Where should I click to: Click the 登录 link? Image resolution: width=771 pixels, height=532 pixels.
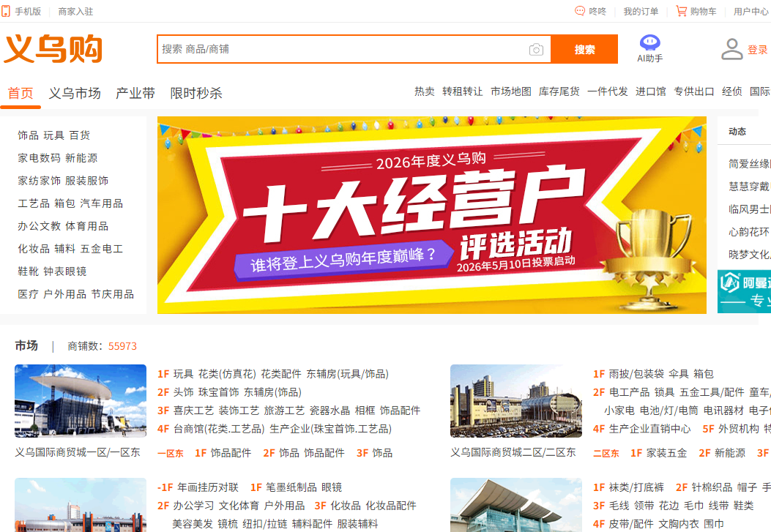point(757,50)
